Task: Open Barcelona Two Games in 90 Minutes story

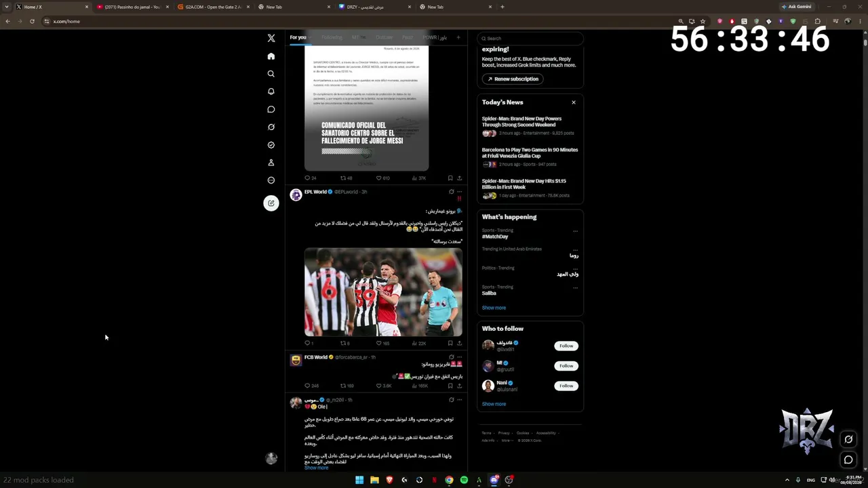Action: click(x=530, y=158)
